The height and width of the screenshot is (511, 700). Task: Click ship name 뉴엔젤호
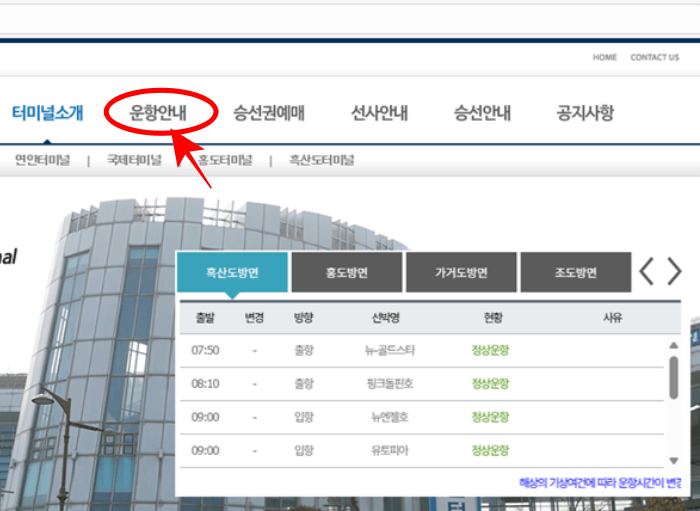(x=390, y=417)
